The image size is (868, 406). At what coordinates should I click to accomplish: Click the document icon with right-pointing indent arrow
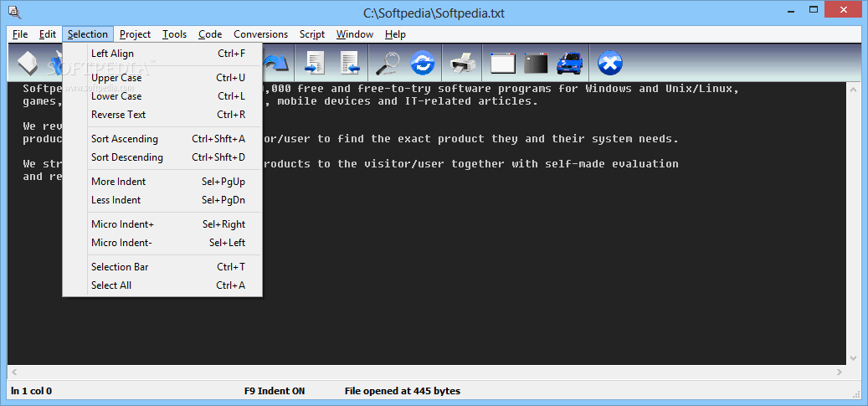click(x=315, y=63)
